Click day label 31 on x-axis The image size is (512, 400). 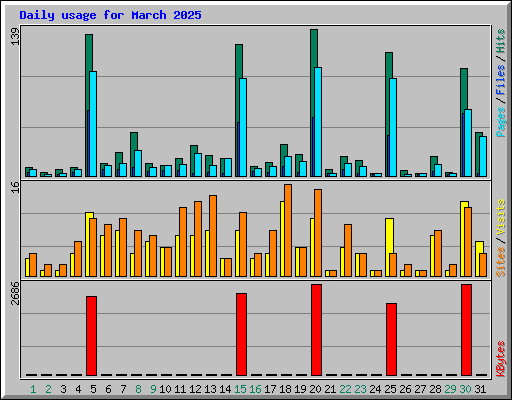tap(480, 389)
